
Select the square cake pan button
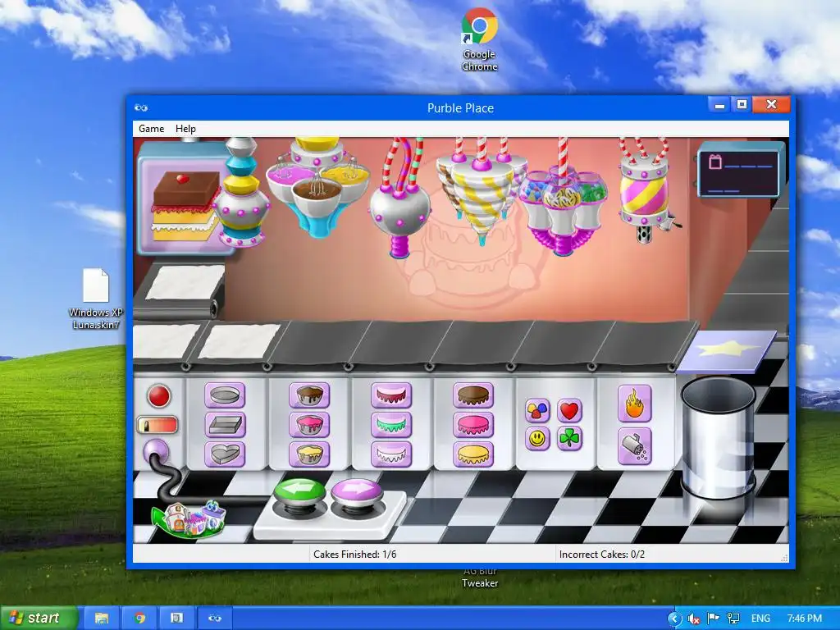225,425
